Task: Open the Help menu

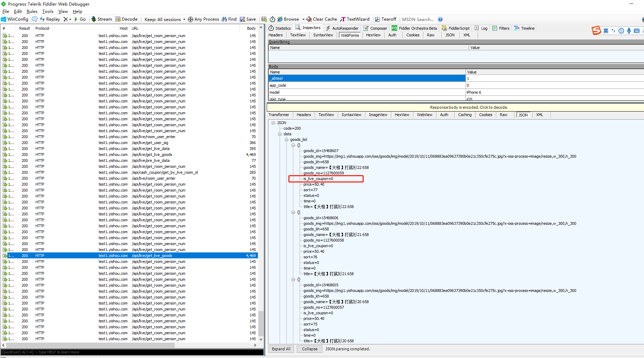Action: [77, 12]
